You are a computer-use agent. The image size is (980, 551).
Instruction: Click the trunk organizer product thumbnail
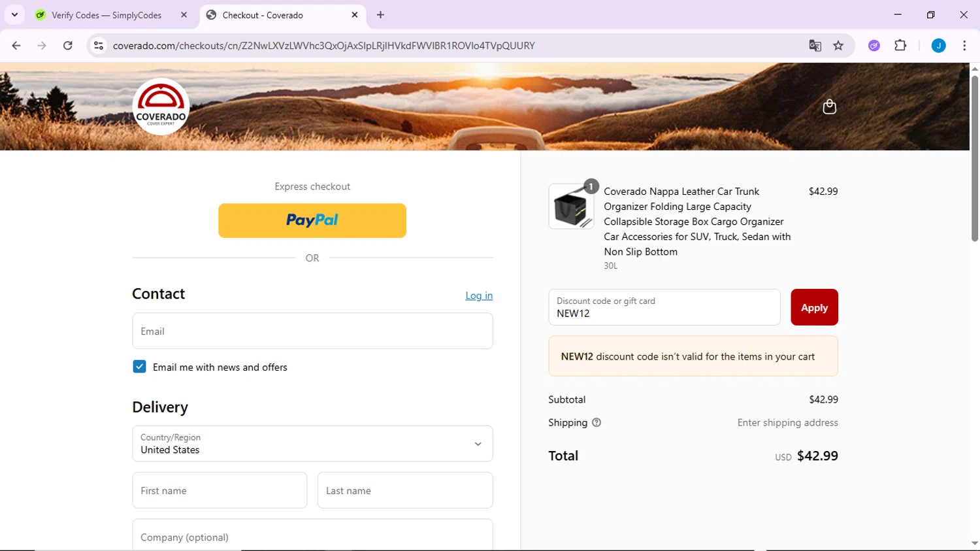[x=571, y=207]
